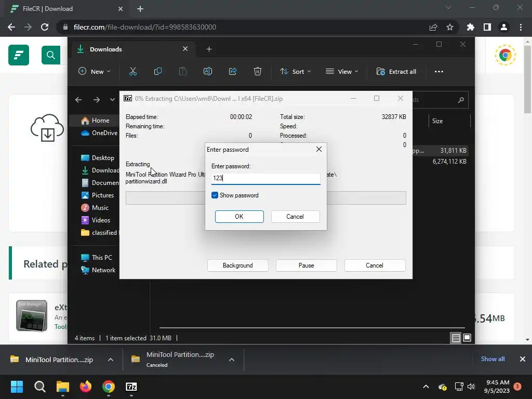
Task: Click the Task Manager thumbnail on FileCR page
Action: [x=32, y=315]
